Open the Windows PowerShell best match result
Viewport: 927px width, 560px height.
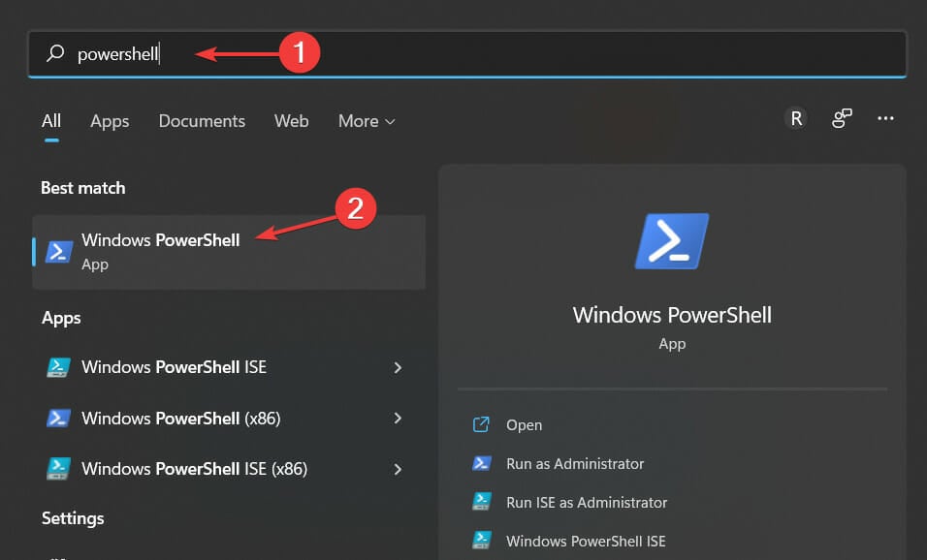click(x=229, y=252)
